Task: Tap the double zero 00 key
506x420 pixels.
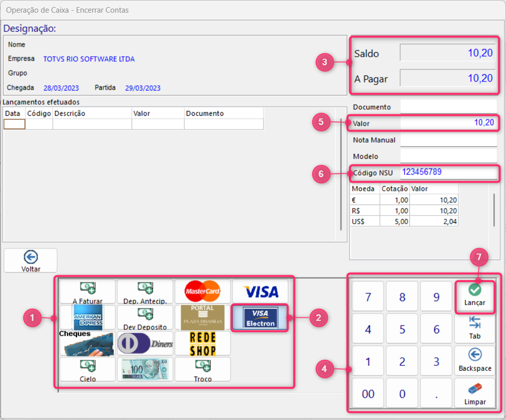Action: point(368,394)
